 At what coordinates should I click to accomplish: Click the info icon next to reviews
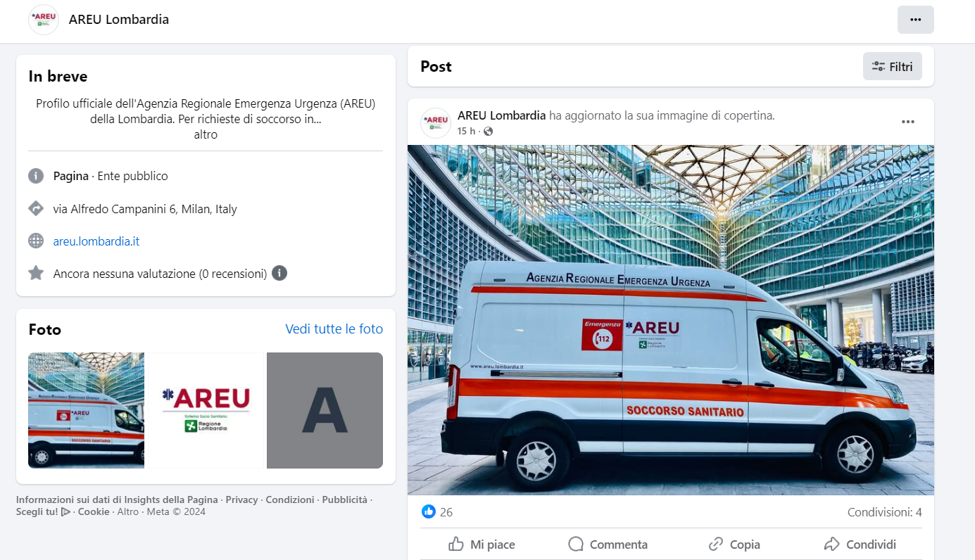[279, 273]
